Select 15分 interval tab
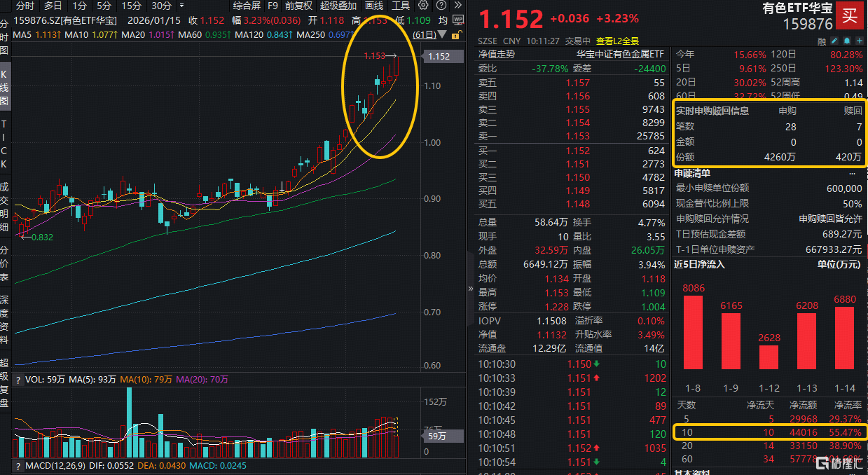The height and width of the screenshot is (475, 868). click(132, 5)
